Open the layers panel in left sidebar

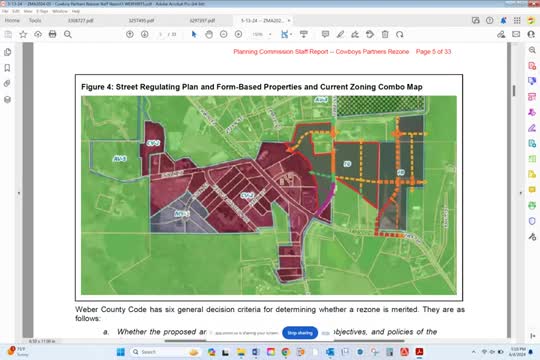point(7,100)
